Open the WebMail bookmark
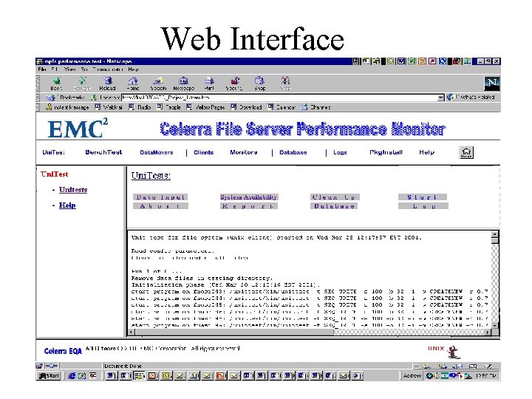This screenshot has width=532, height=399. pos(109,107)
